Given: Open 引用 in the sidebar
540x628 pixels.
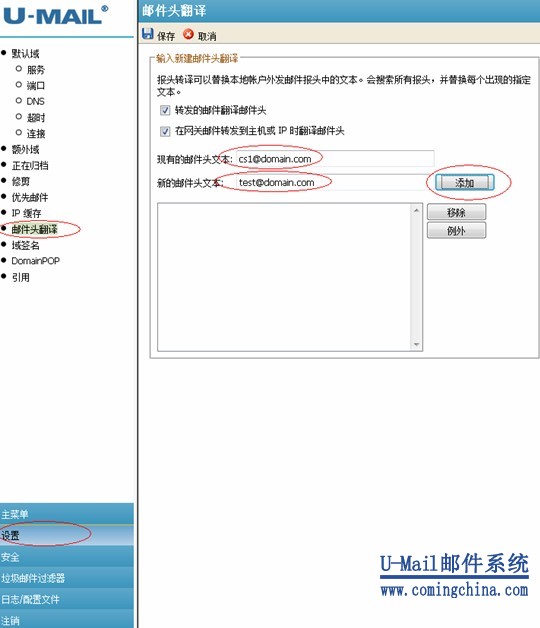Looking at the screenshot, I should pyautogui.click(x=20, y=277).
